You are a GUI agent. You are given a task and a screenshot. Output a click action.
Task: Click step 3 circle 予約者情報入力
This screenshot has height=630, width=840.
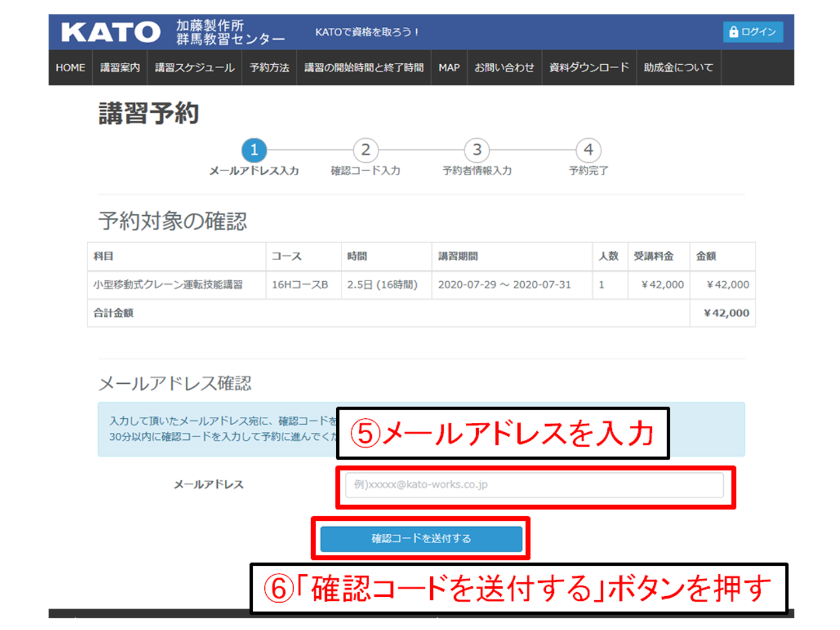tap(477, 150)
